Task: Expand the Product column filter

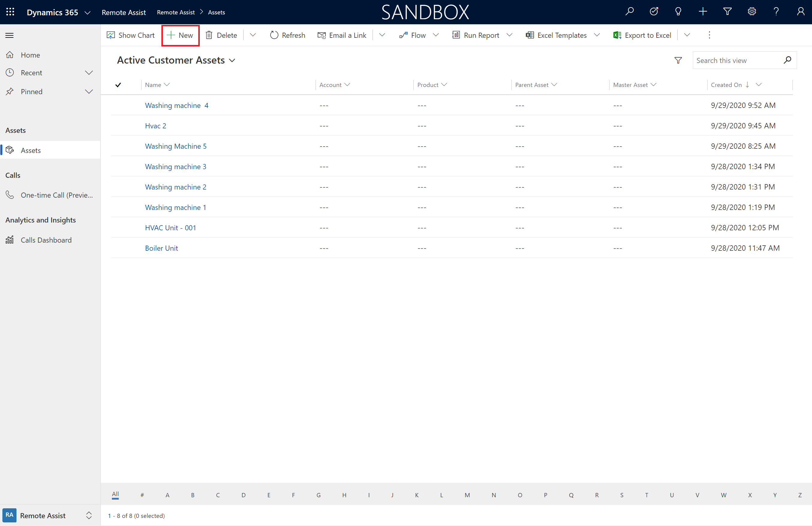Action: pos(444,85)
